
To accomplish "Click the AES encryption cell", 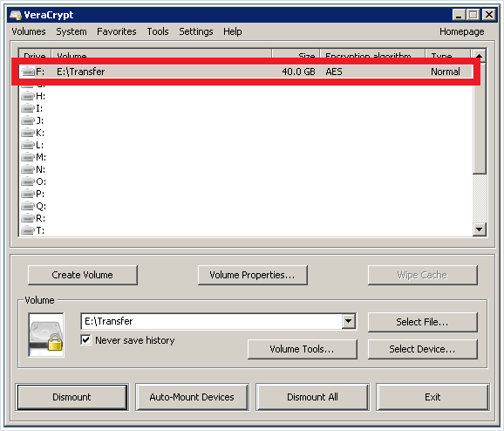I will 334,72.
